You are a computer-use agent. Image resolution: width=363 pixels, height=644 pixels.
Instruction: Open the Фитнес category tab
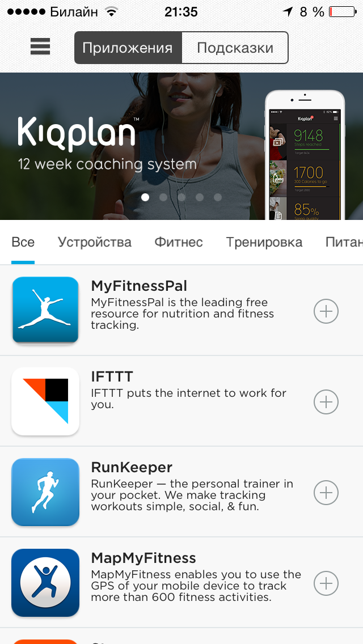[x=179, y=242]
